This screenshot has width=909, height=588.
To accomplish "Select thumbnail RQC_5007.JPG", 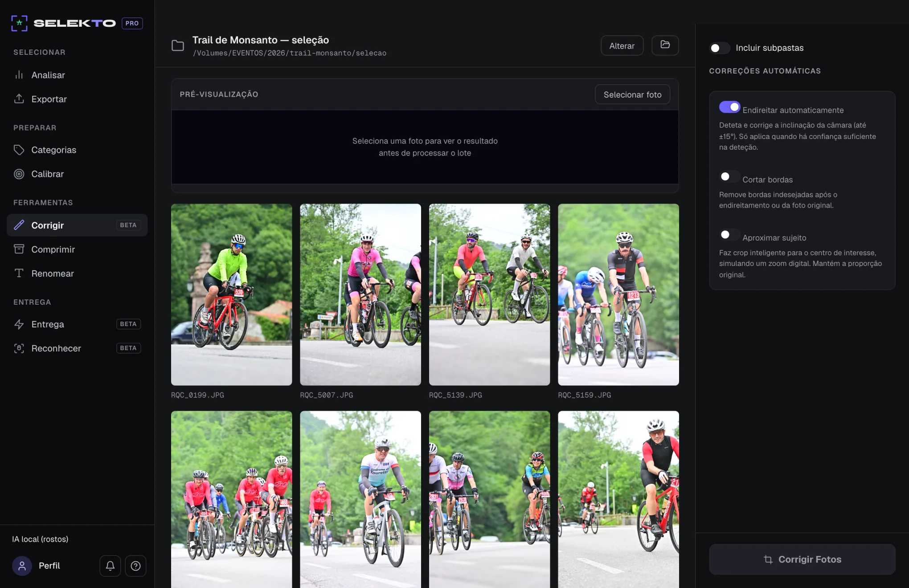I will click(360, 294).
